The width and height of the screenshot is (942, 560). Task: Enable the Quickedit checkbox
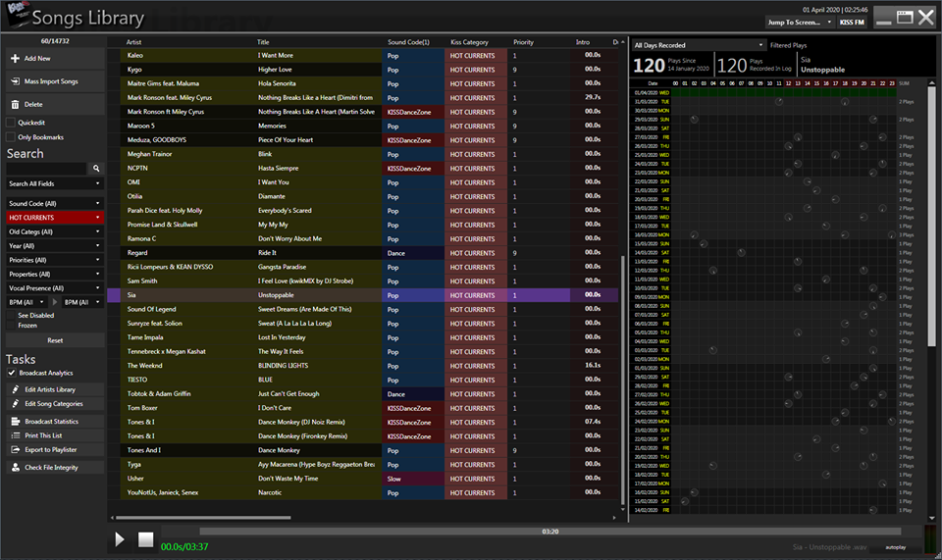coord(10,123)
